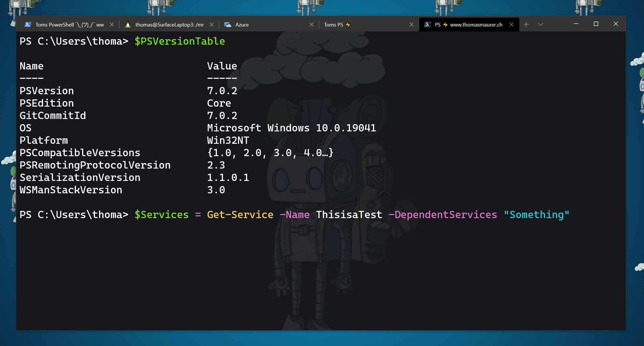Click the PowerShell icon on Toms PowerShell tab

(28, 24)
